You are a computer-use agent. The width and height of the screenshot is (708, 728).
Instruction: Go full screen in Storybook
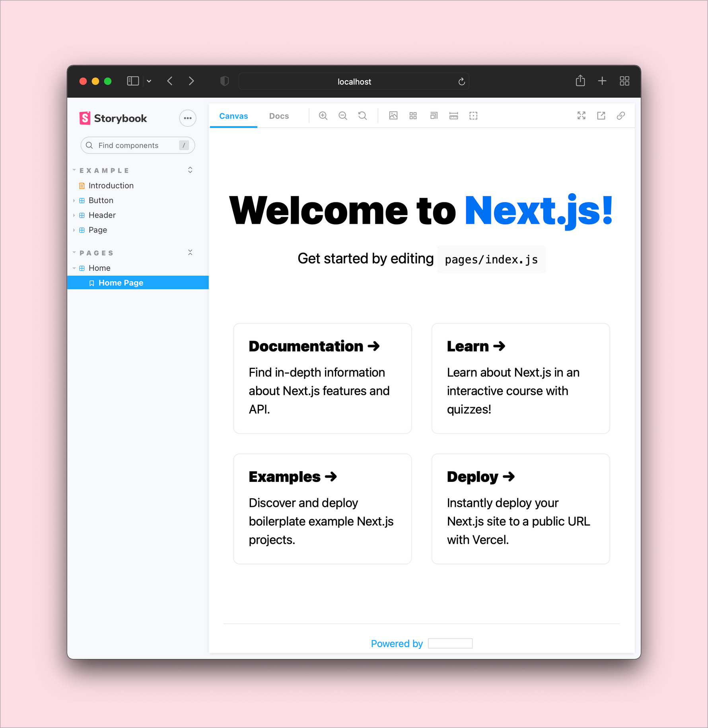pos(582,116)
